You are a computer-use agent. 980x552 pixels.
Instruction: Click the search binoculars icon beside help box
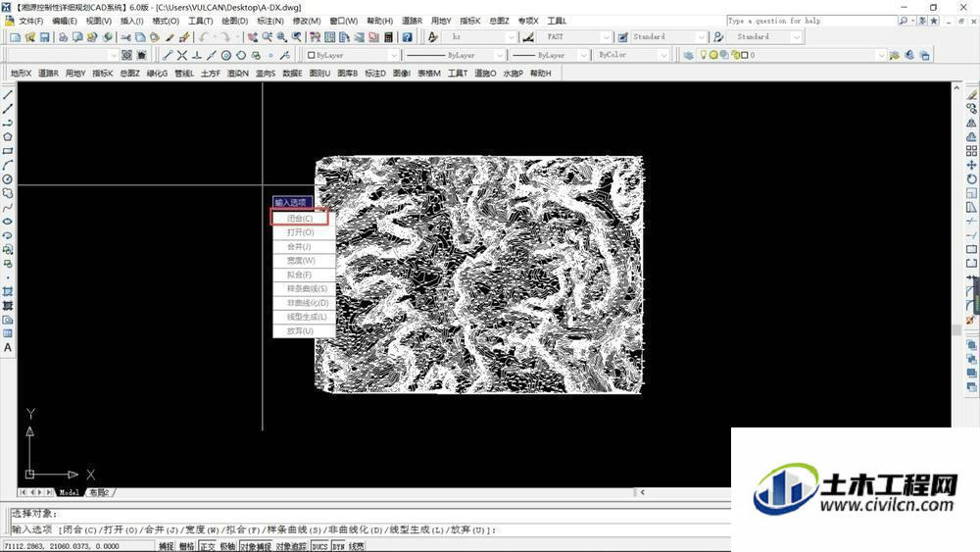tap(904, 21)
